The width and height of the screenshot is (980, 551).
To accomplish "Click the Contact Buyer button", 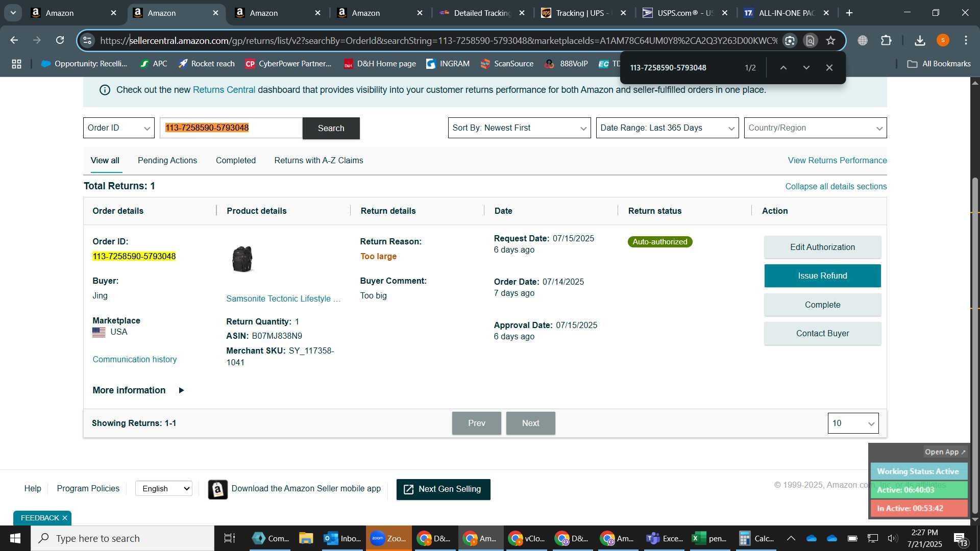I will (x=822, y=333).
